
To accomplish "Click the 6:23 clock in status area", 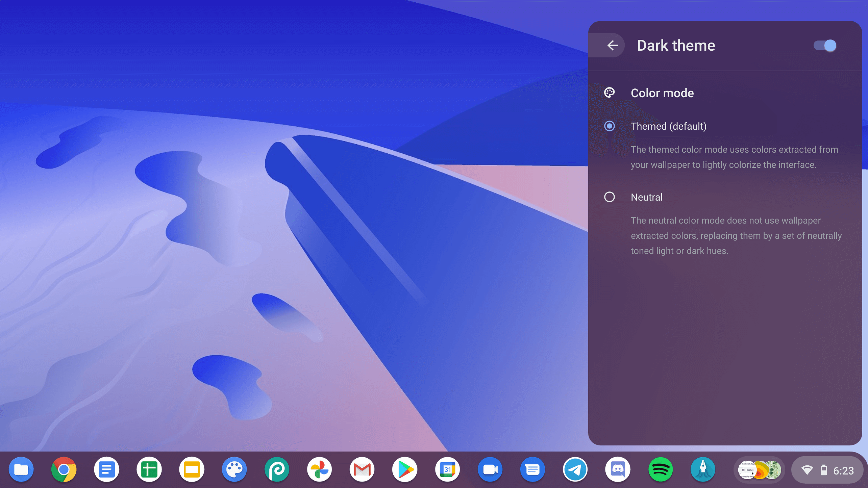I will tap(843, 471).
